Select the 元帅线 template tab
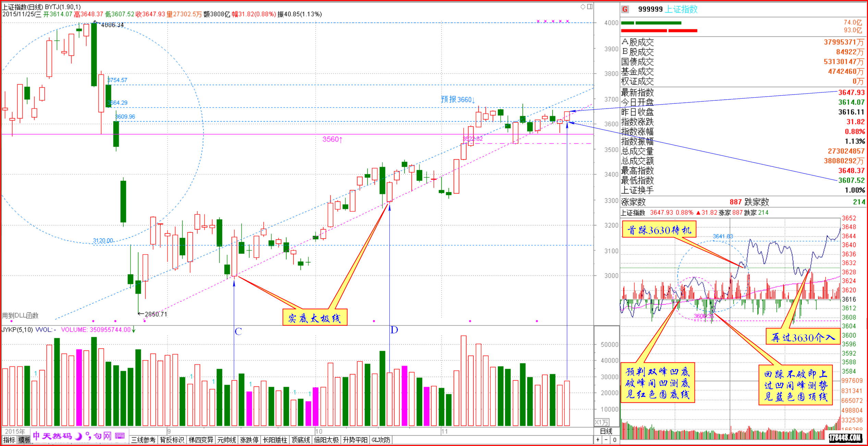 click(x=227, y=440)
